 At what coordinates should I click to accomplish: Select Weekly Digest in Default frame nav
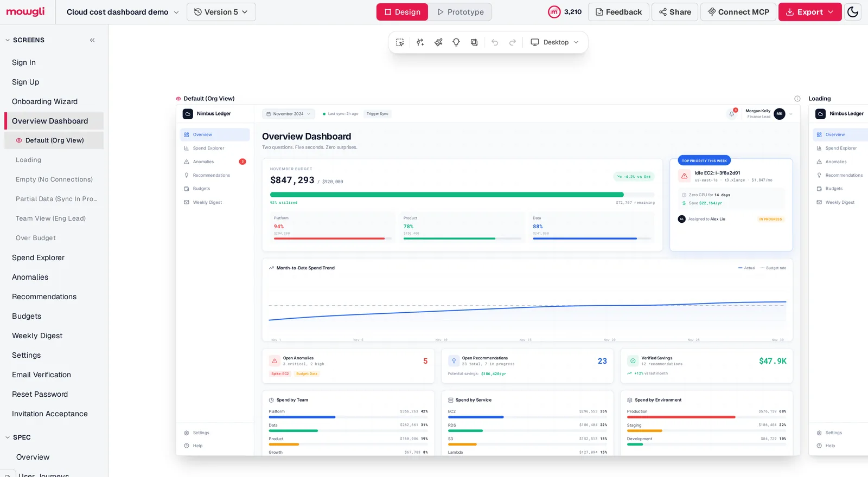point(215,202)
